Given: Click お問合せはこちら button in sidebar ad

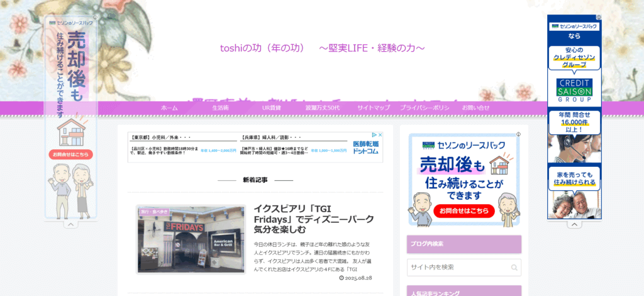Looking at the screenshot, I should 464,210.
